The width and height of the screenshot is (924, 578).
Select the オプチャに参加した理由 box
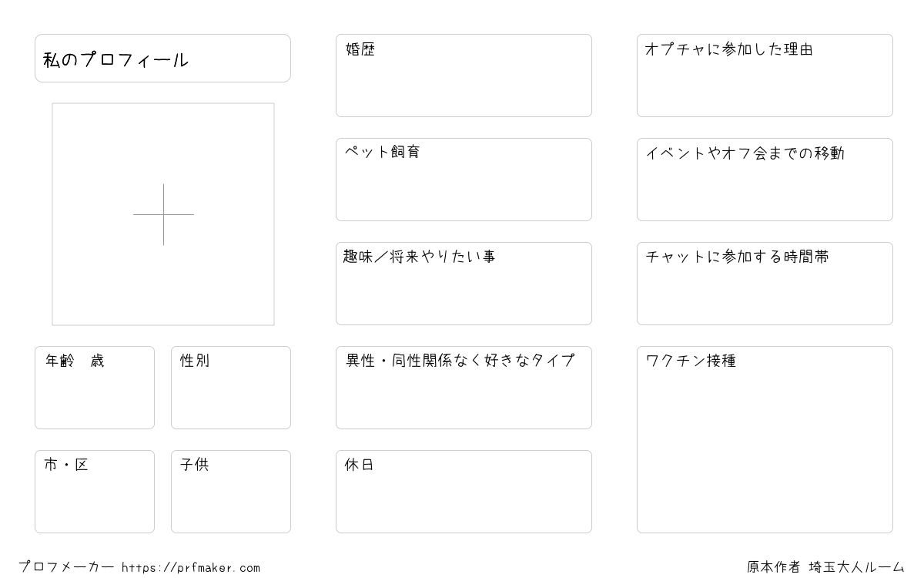765,76
